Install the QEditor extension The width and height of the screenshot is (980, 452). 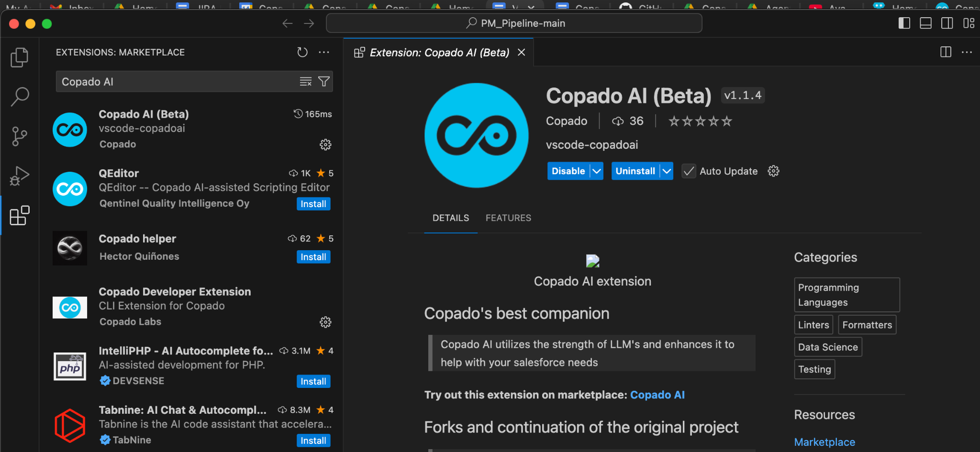tap(313, 204)
